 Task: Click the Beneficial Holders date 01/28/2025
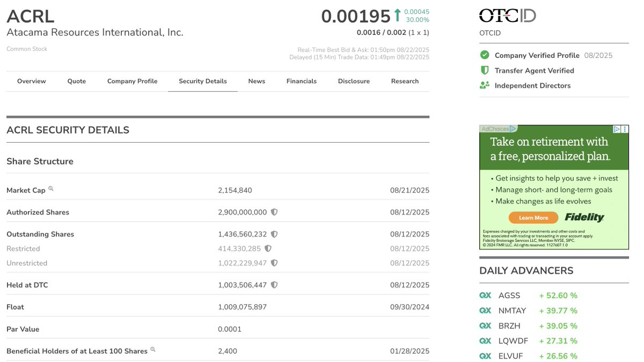coord(410,351)
